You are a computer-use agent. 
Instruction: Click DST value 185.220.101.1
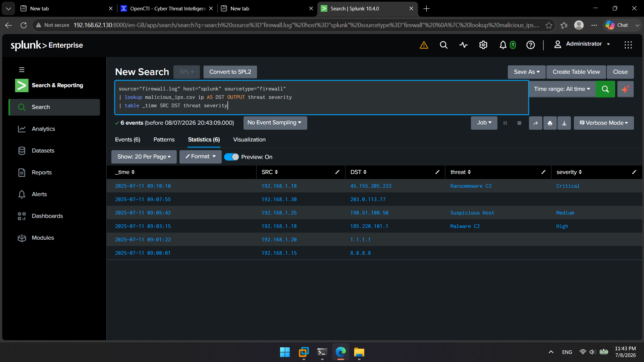[x=369, y=226]
